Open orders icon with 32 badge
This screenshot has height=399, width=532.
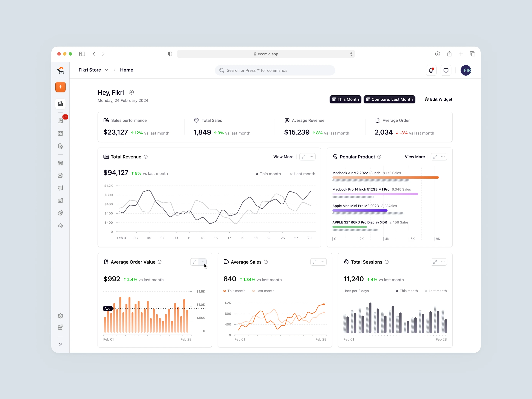(60, 121)
